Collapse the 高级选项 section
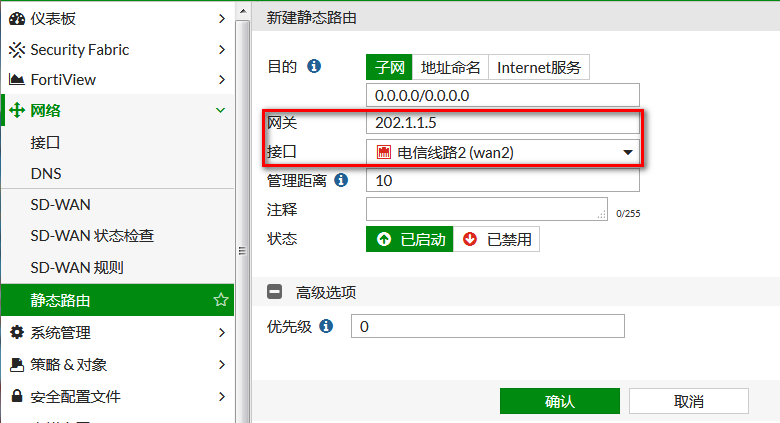The image size is (780, 423). click(x=274, y=293)
